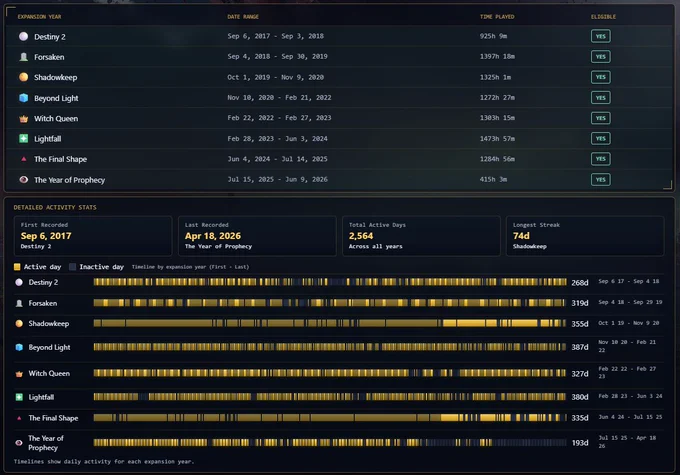The width and height of the screenshot is (680, 475).
Task: Click the Witch Queen crown icon in the table
Action: tap(23, 118)
